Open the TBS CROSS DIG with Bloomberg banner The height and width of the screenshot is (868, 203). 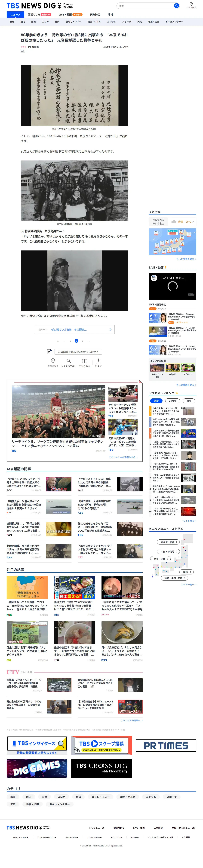(x=101, y=768)
